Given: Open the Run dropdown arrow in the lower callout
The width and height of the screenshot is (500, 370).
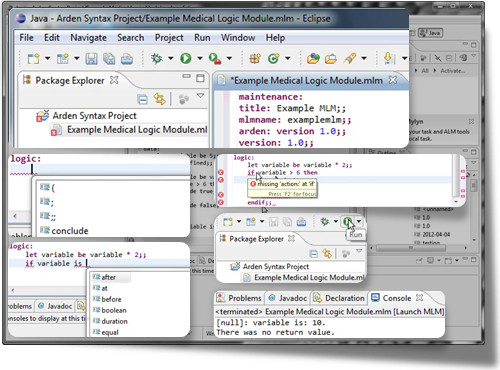Looking at the screenshot, I should click(359, 221).
